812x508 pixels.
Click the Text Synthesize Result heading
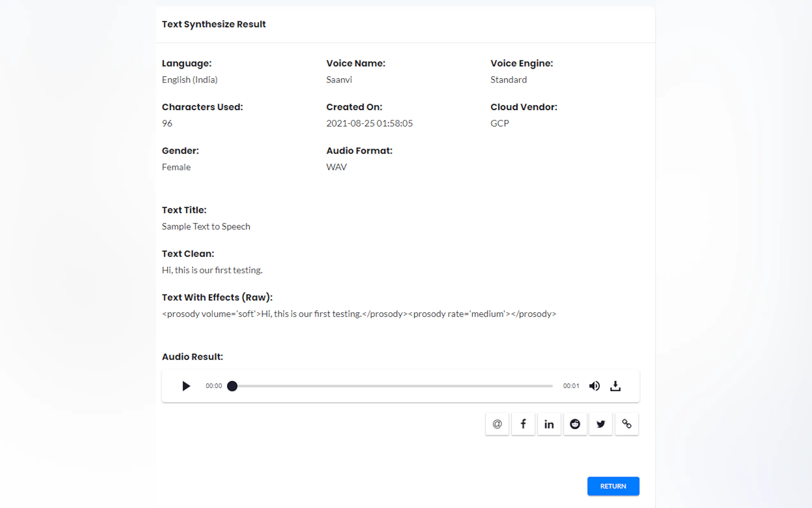click(214, 24)
